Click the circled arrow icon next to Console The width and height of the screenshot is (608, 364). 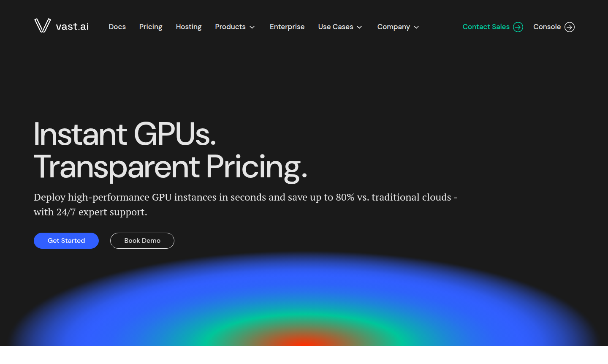click(570, 27)
